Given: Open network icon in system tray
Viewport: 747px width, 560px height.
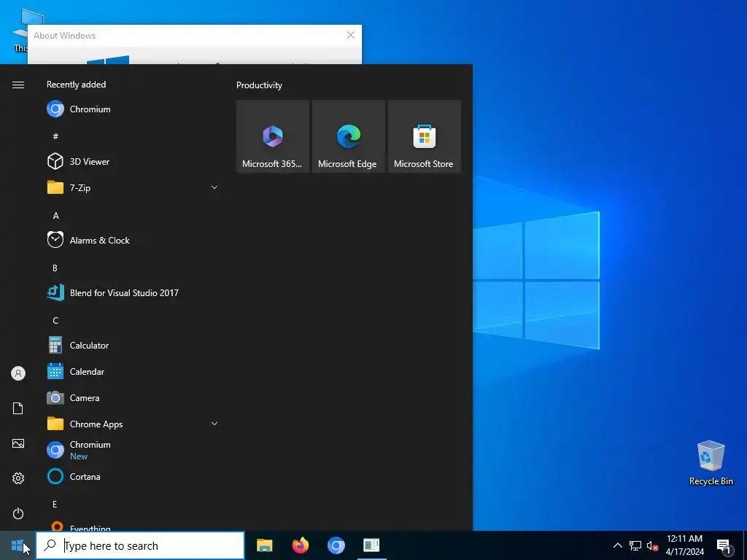Looking at the screenshot, I should tap(635, 545).
